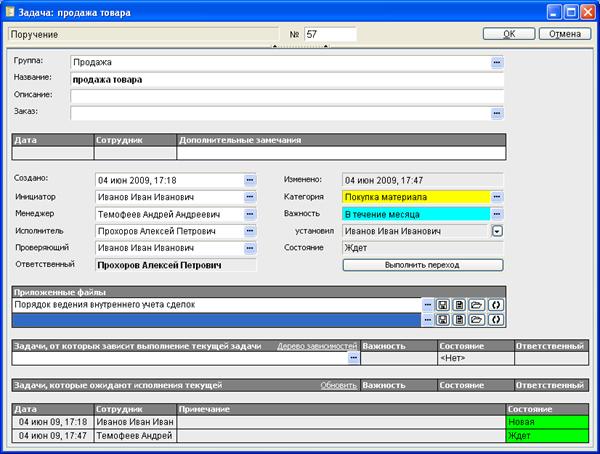Click the 'Обновить' link
The height and width of the screenshot is (454, 600).
click(x=338, y=385)
